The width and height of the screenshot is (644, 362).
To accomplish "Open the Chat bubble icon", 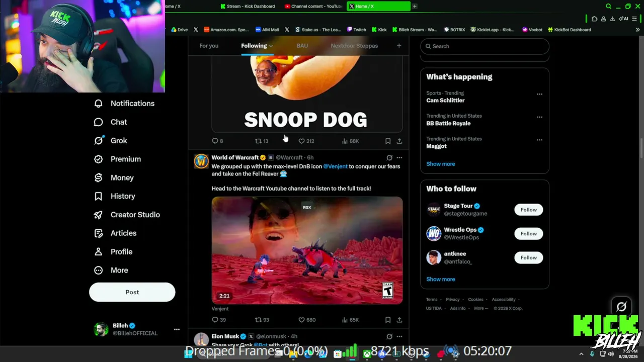I will pos(99,122).
